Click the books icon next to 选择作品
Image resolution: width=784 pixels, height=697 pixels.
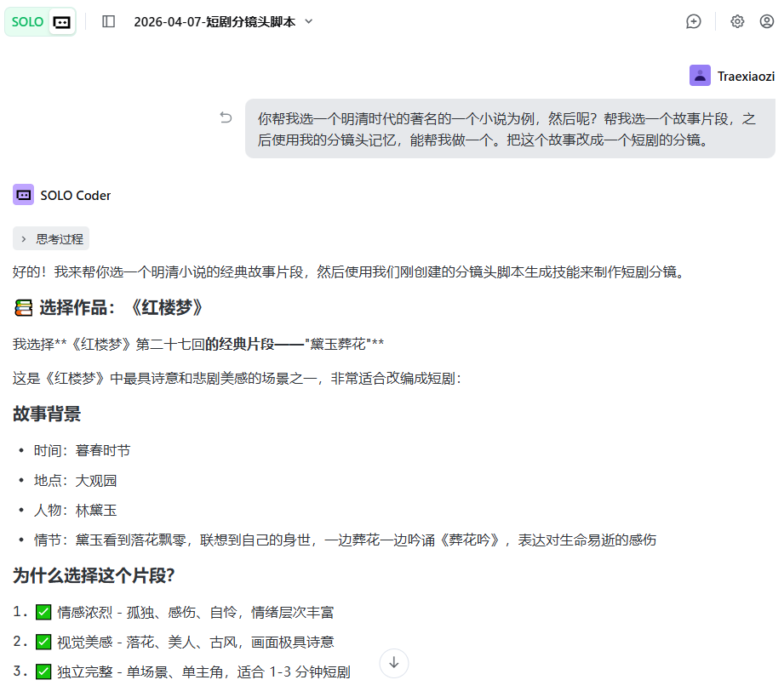(23, 308)
